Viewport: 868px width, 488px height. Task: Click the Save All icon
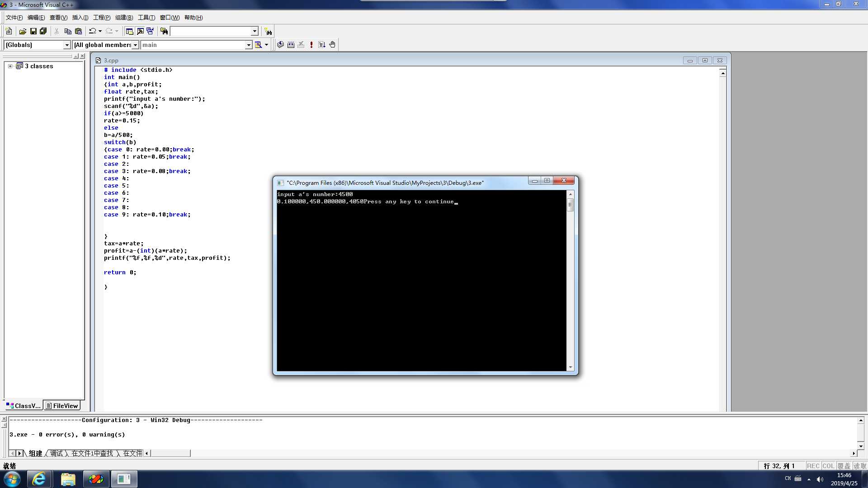tap(43, 31)
